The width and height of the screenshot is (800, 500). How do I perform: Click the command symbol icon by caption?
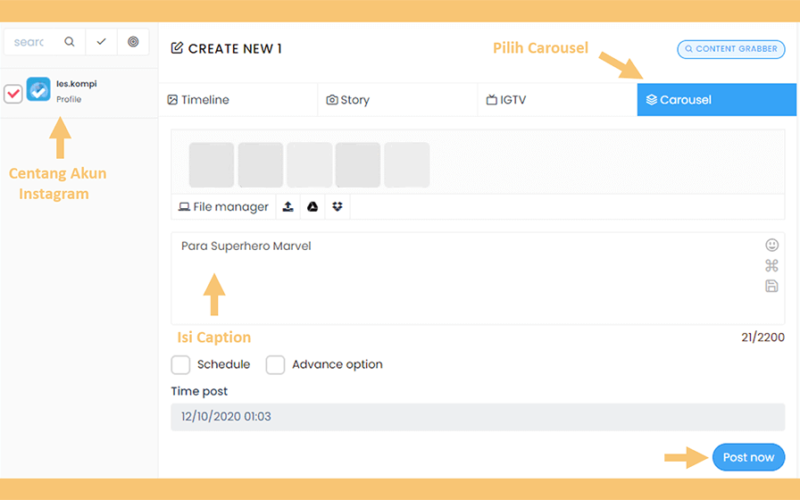pos(772,265)
